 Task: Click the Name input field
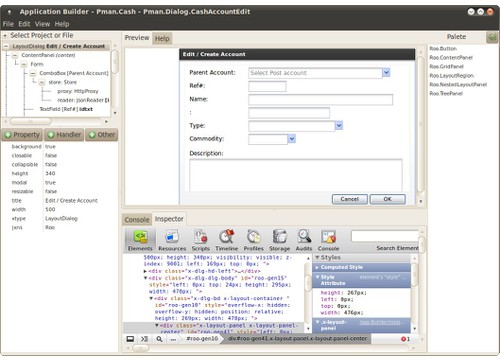321,99
